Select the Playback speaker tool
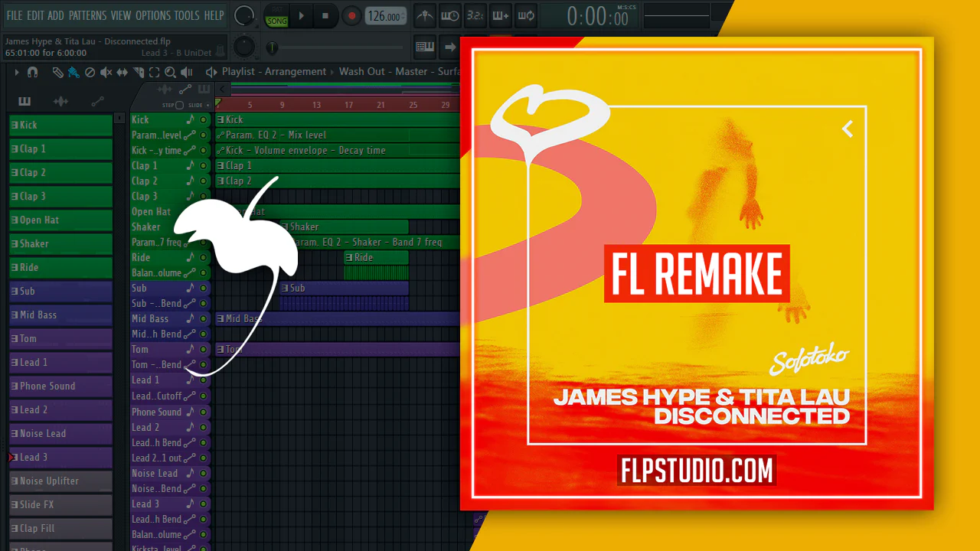The height and width of the screenshot is (551, 980). (x=188, y=72)
